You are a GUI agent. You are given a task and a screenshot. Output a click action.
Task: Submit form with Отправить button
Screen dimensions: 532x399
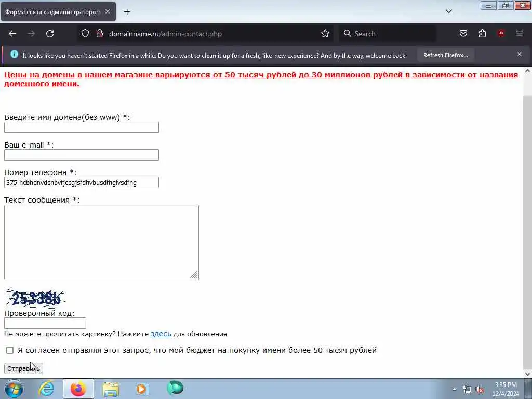[x=23, y=368]
